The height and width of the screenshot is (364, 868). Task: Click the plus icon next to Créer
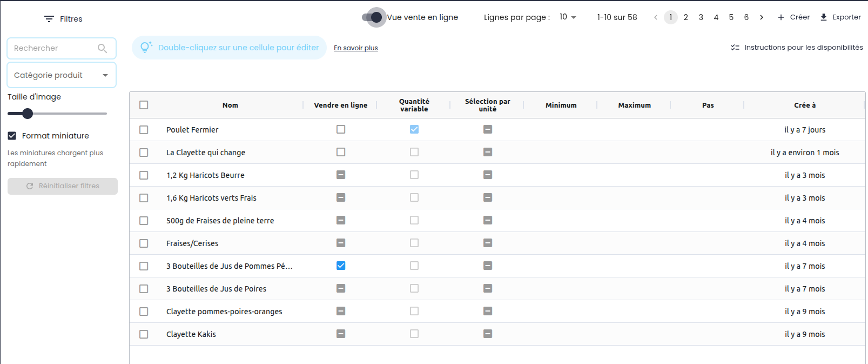point(780,17)
